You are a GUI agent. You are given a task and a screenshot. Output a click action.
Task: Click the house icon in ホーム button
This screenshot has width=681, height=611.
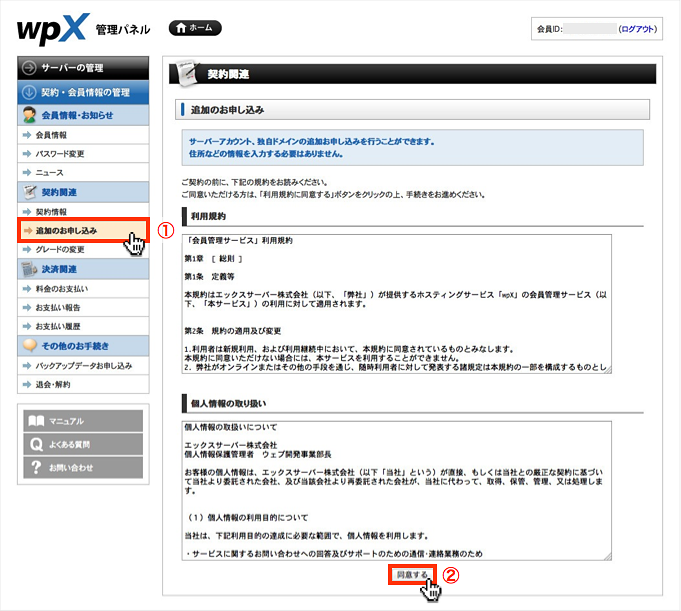pos(181,28)
